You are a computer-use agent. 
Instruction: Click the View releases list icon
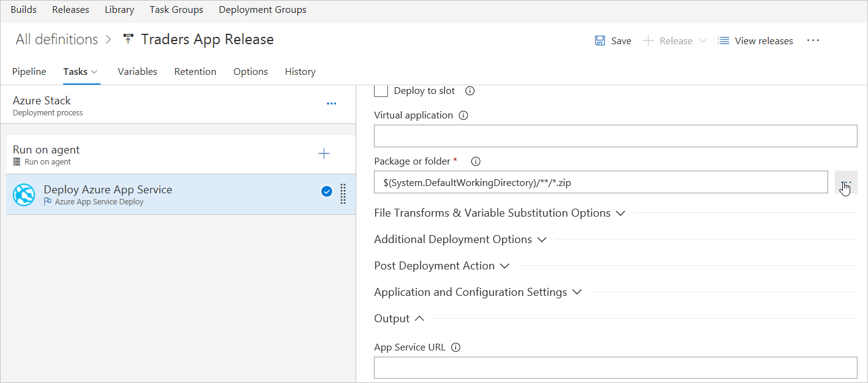[723, 41]
